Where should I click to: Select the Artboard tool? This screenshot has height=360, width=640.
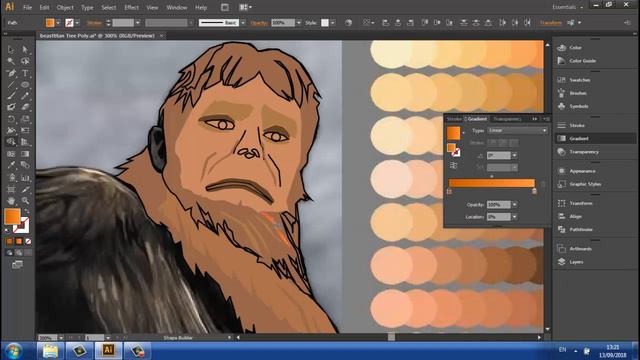pyautogui.click(x=11, y=189)
